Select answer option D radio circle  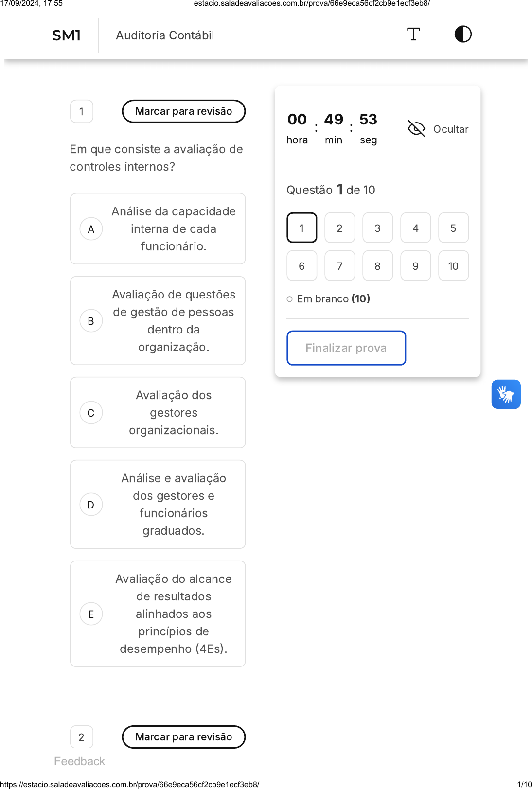(91, 505)
